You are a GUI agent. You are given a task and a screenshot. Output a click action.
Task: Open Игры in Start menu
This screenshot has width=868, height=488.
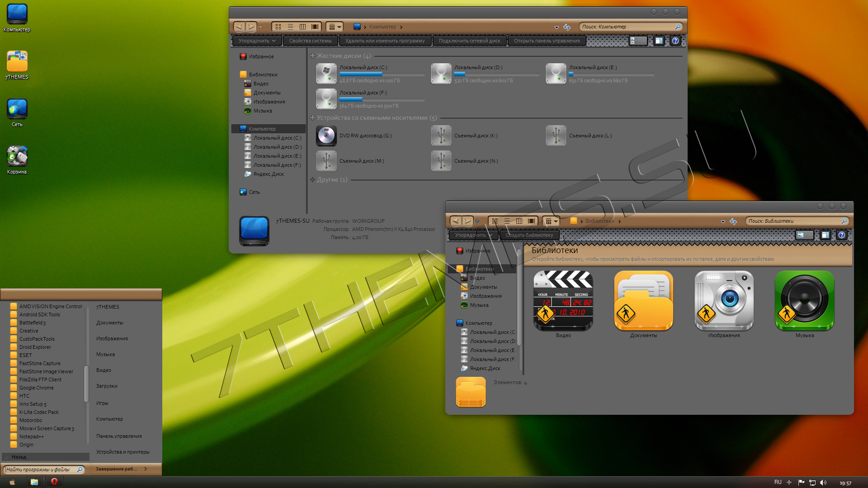(102, 403)
